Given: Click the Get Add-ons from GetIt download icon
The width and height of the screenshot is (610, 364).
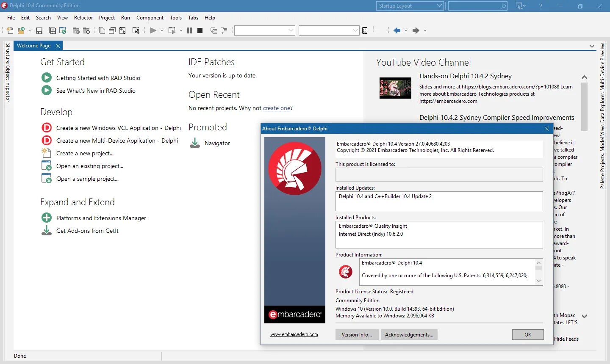Looking at the screenshot, I should 47,231.
